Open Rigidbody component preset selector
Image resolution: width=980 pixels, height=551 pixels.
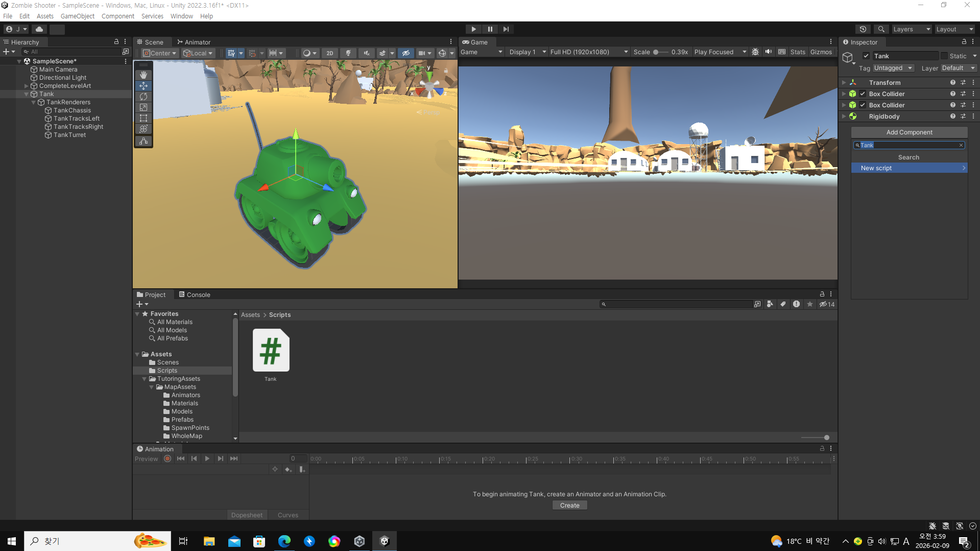pyautogui.click(x=963, y=116)
